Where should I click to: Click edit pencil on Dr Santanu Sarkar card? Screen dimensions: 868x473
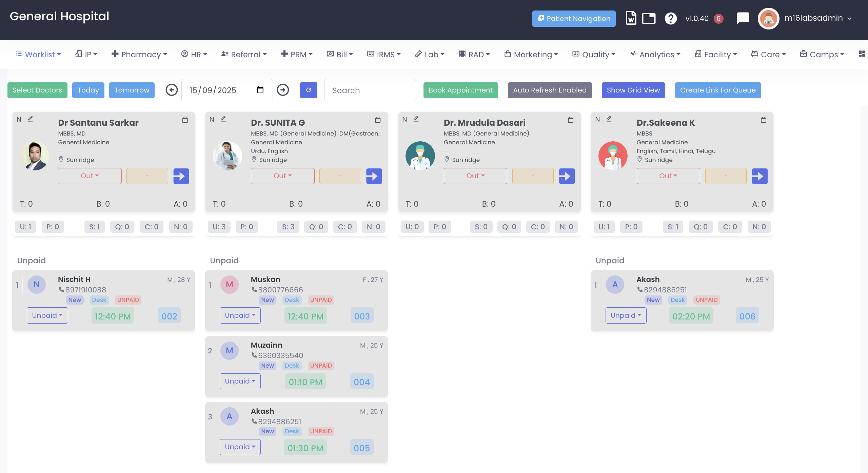pos(31,119)
